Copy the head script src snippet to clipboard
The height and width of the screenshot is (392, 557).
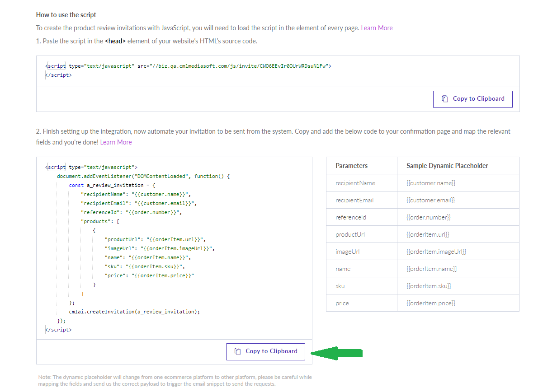point(472,99)
